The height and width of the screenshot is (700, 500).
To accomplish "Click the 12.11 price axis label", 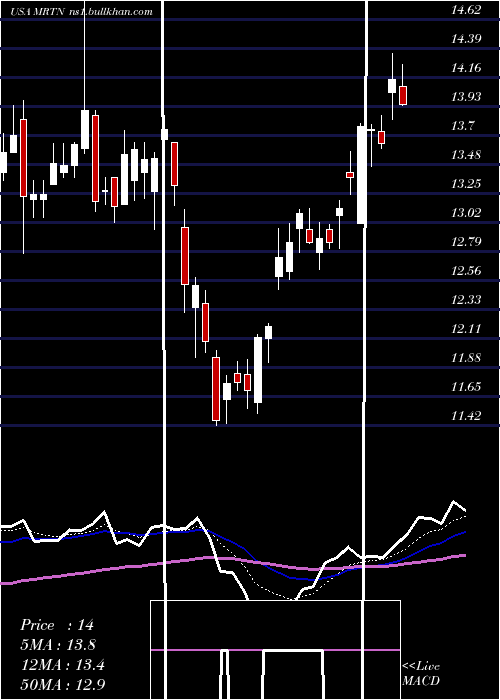I will [x=466, y=329].
